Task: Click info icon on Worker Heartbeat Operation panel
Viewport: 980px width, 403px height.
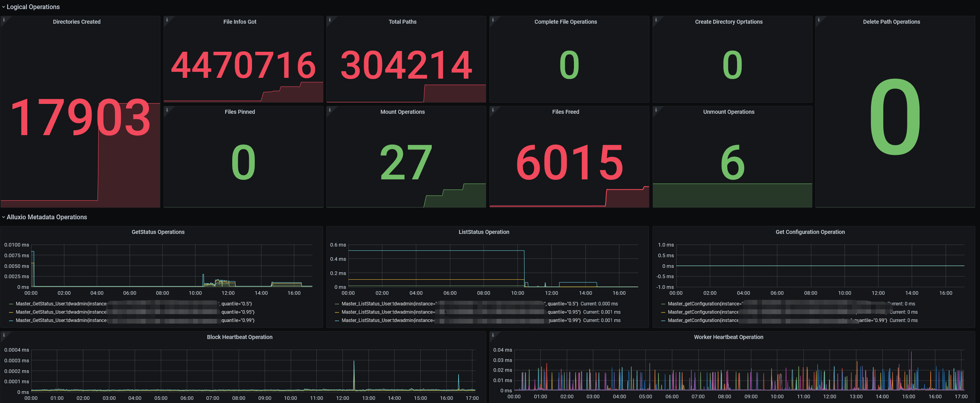Action: pyautogui.click(x=493, y=335)
